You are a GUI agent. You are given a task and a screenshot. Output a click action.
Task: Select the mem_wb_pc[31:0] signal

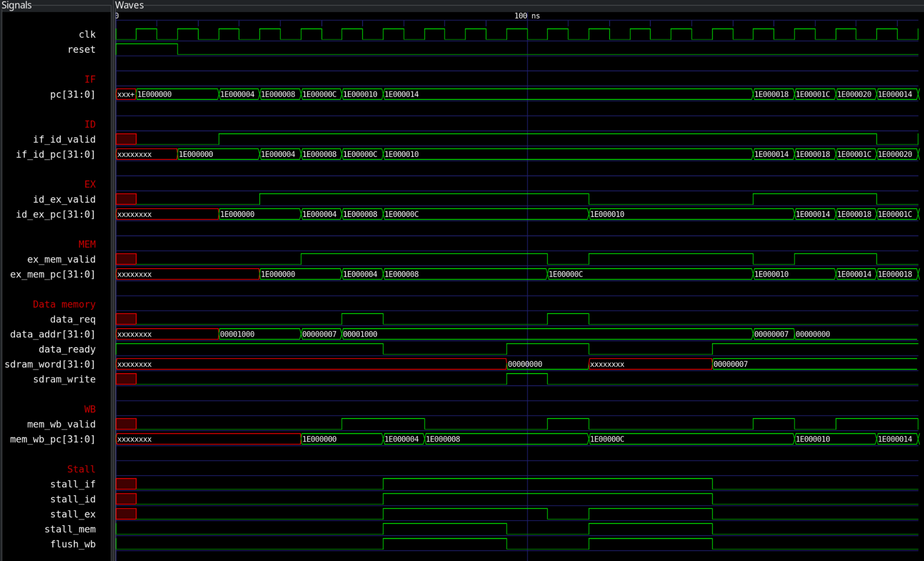52,440
